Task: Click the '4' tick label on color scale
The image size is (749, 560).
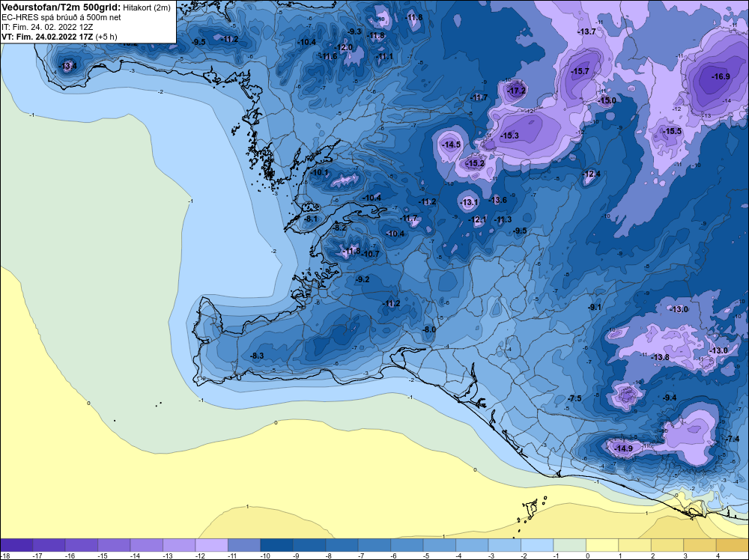Action: [718, 556]
